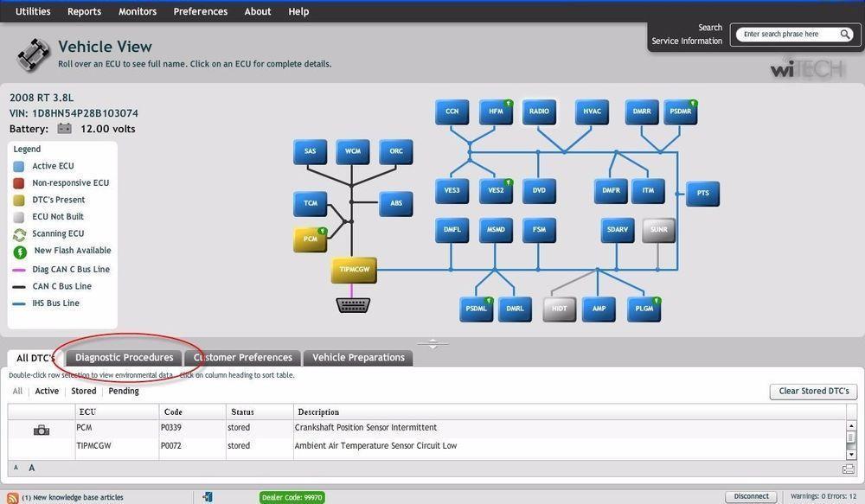Open the VES3 ECU node
Screen dimensions: 865x504
[x=452, y=191]
